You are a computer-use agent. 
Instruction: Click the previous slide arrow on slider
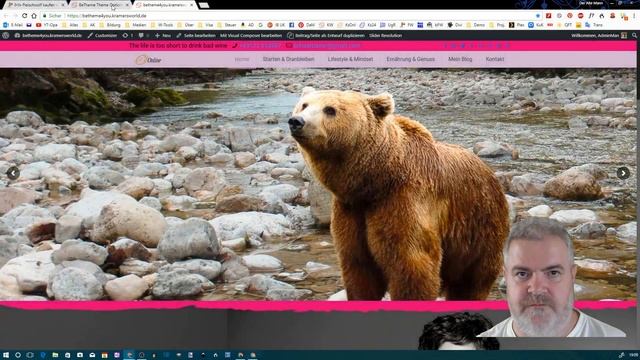13,173
